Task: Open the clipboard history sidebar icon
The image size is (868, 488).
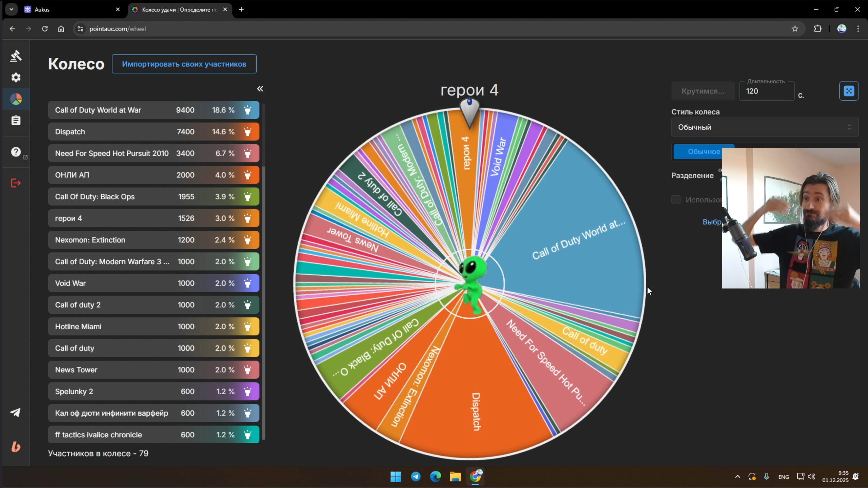Action: [x=16, y=120]
